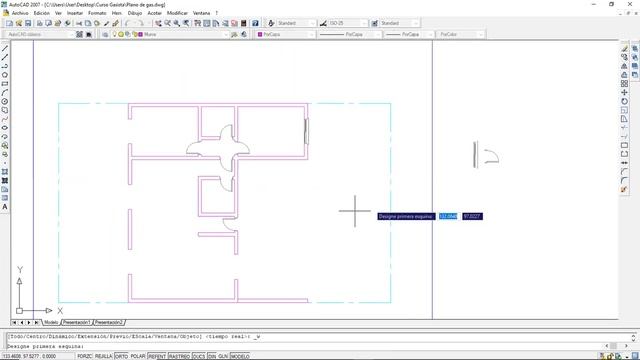Click the Pan realtime icon
This screenshot has height=360, width=640.
pos(158,23)
